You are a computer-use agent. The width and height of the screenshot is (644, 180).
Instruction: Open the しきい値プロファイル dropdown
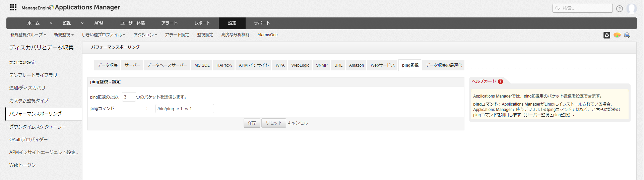tap(104, 35)
